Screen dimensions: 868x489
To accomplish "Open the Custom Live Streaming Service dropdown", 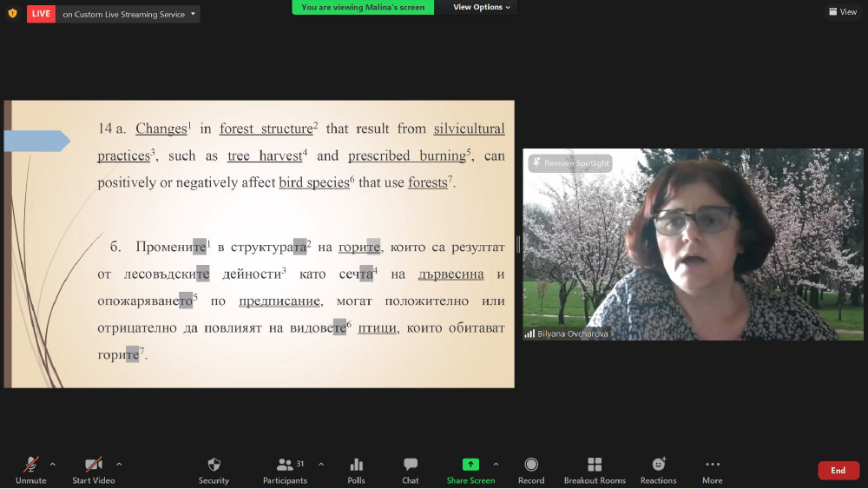I will [128, 14].
